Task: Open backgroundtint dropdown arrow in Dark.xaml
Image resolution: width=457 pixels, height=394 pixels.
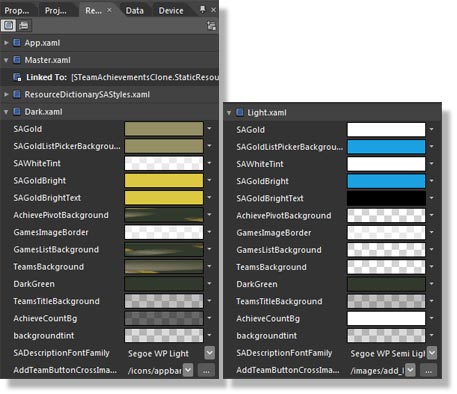Action: [x=209, y=335]
